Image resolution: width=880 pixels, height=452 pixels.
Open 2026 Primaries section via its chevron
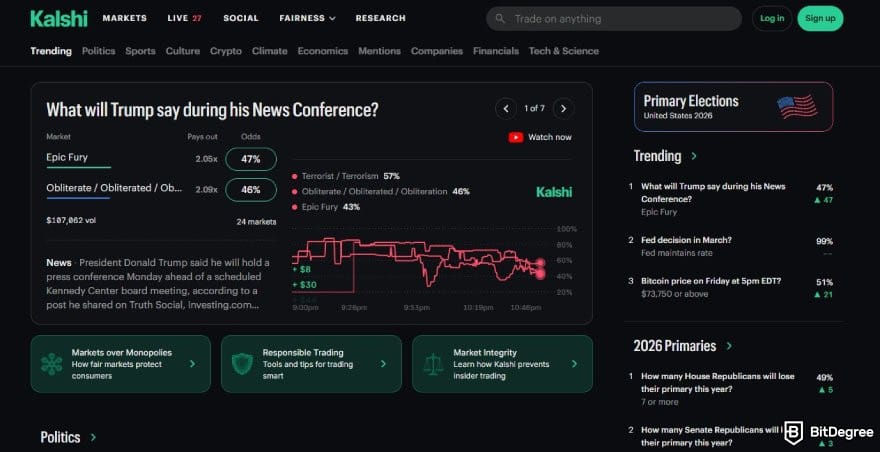point(728,346)
